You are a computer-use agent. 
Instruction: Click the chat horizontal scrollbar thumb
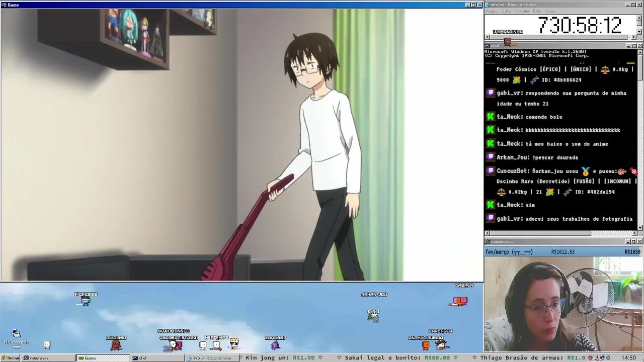(x=540, y=233)
